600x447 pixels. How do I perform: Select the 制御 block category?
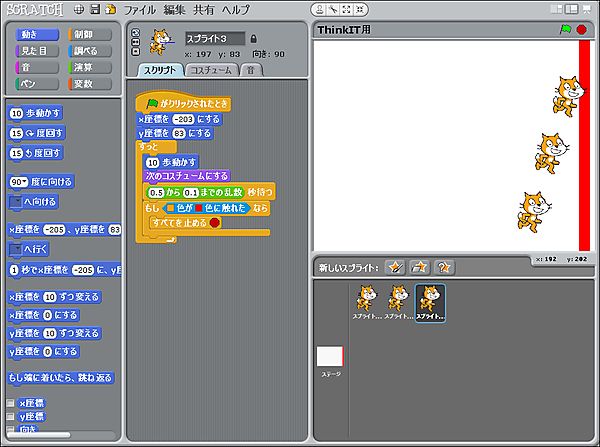point(90,34)
